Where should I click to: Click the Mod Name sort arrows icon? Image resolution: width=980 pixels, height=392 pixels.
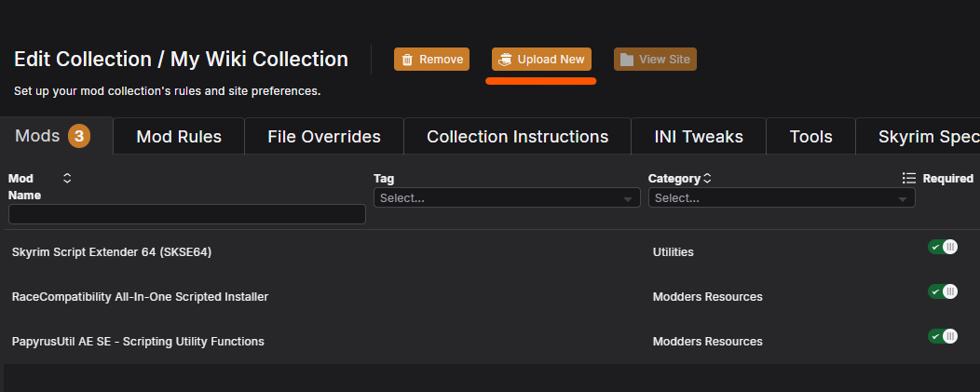[66, 178]
